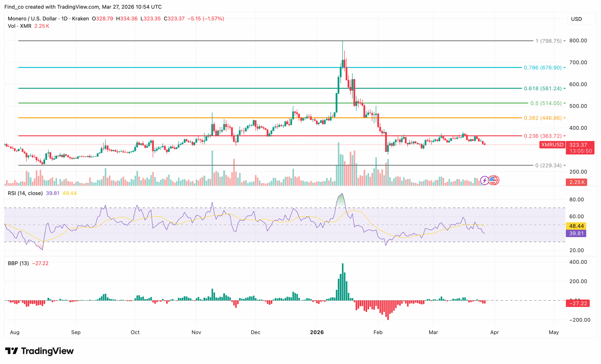Click 200.00 on the BBP axis
The height and width of the screenshot is (364, 601).
coord(578,281)
